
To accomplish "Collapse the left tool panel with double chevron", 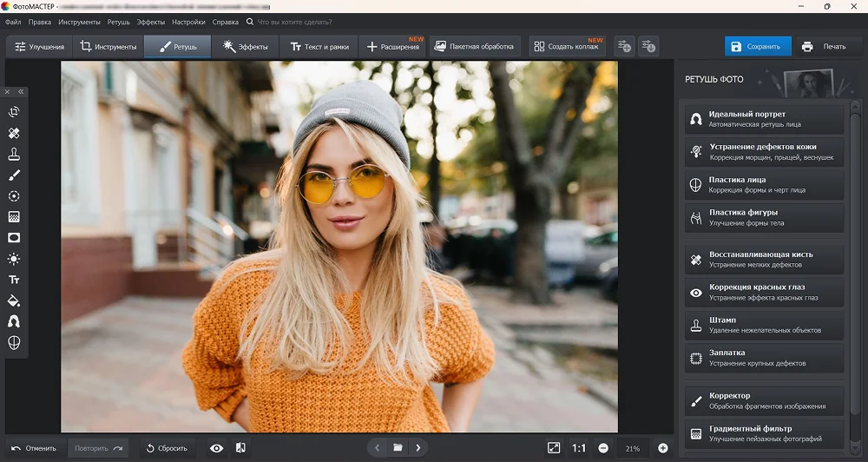I will pos(21,92).
